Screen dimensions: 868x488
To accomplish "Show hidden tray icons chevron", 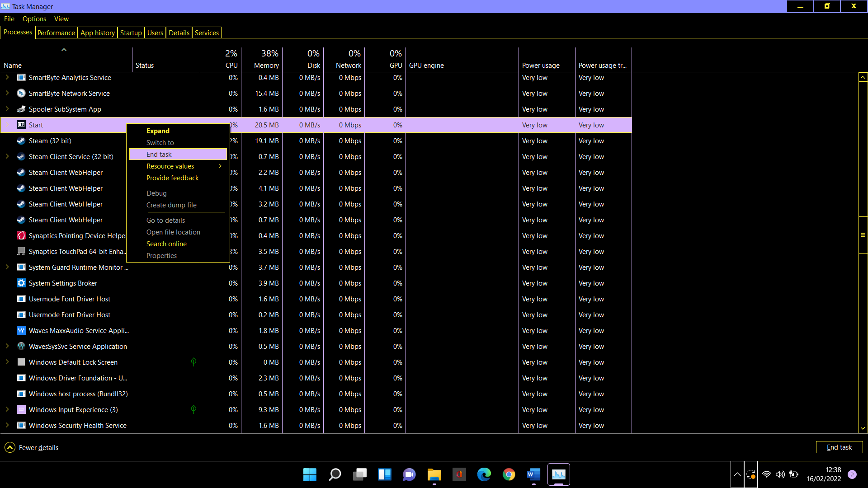I will point(737,474).
